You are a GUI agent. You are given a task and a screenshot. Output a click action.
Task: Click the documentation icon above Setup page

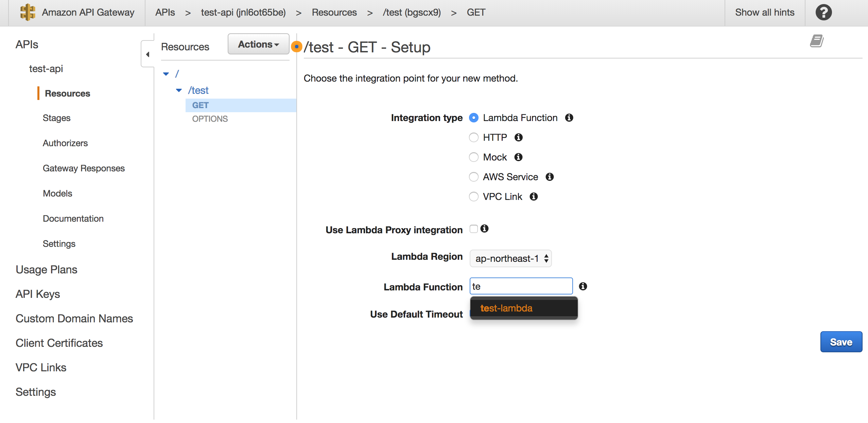(818, 40)
